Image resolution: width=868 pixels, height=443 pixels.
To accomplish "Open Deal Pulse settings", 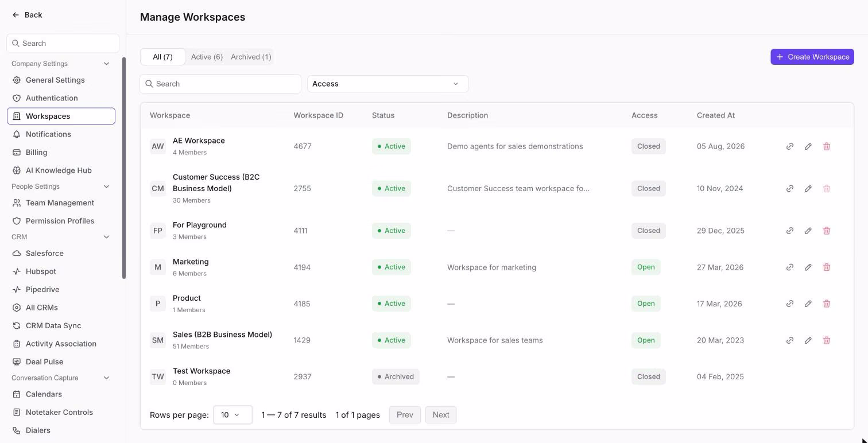I will tap(61, 362).
